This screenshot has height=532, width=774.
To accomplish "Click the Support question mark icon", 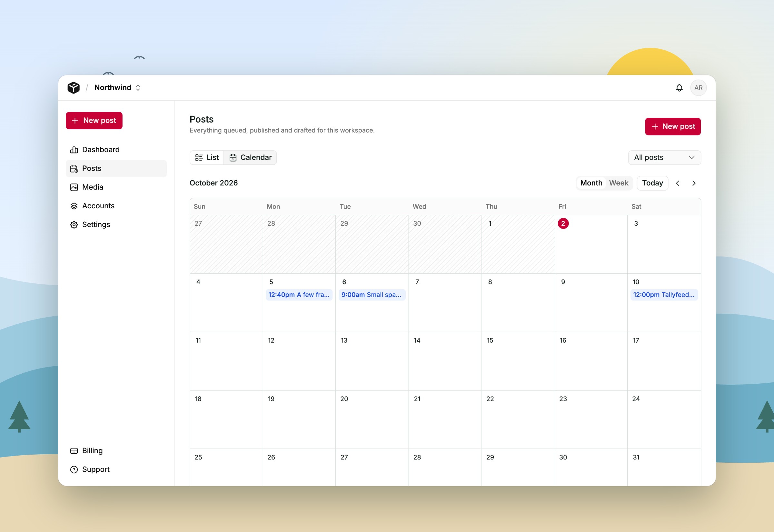I will [74, 469].
